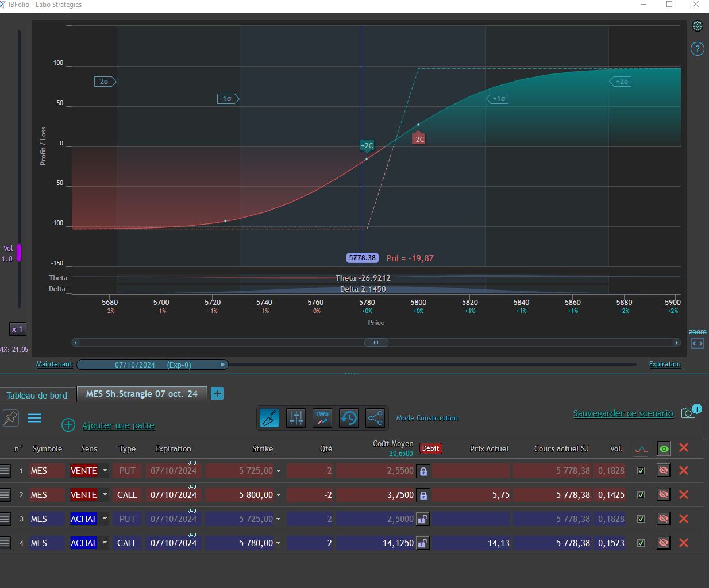Delete leg 4 with red X

click(684, 543)
